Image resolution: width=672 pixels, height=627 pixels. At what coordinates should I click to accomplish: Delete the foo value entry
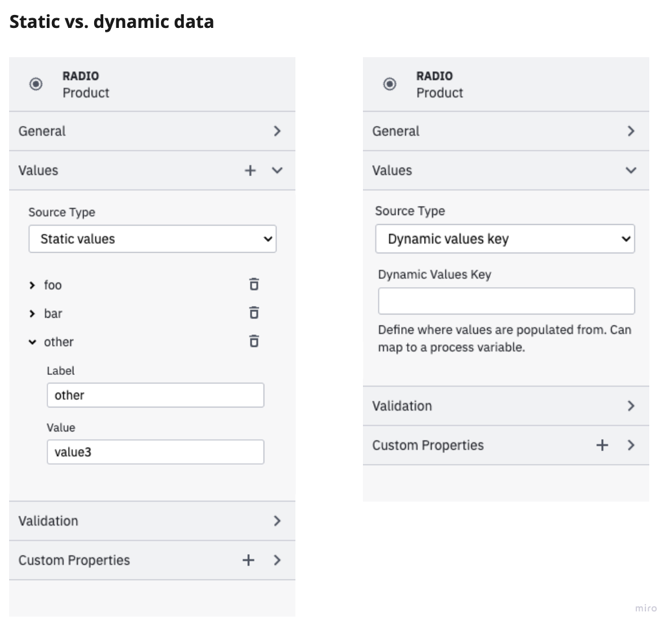pos(254,285)
